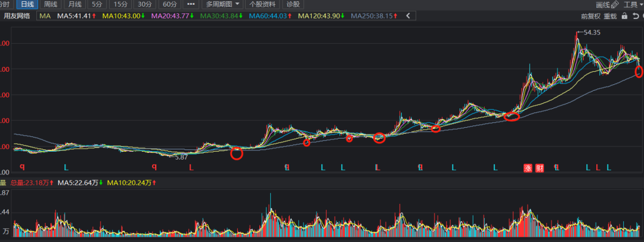Viewport: 644px width, 242px height.
Task: Click the 总量:23.18万 volume value
Action: click(32, 183)
